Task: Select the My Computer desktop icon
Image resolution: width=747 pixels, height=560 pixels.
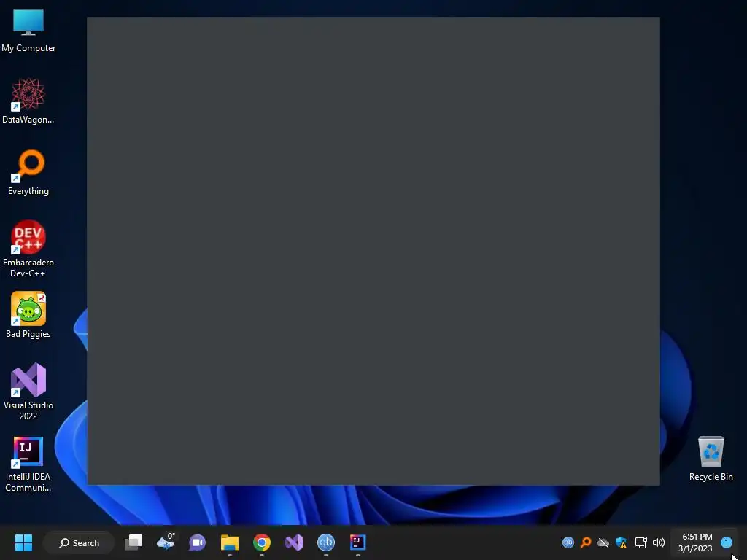Action: (x=28, y=31)
